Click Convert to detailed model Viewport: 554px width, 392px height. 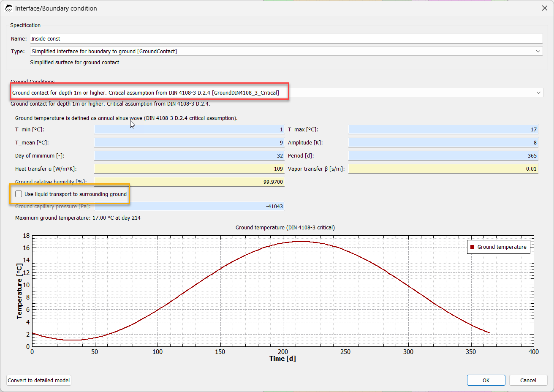click(39, 380)
